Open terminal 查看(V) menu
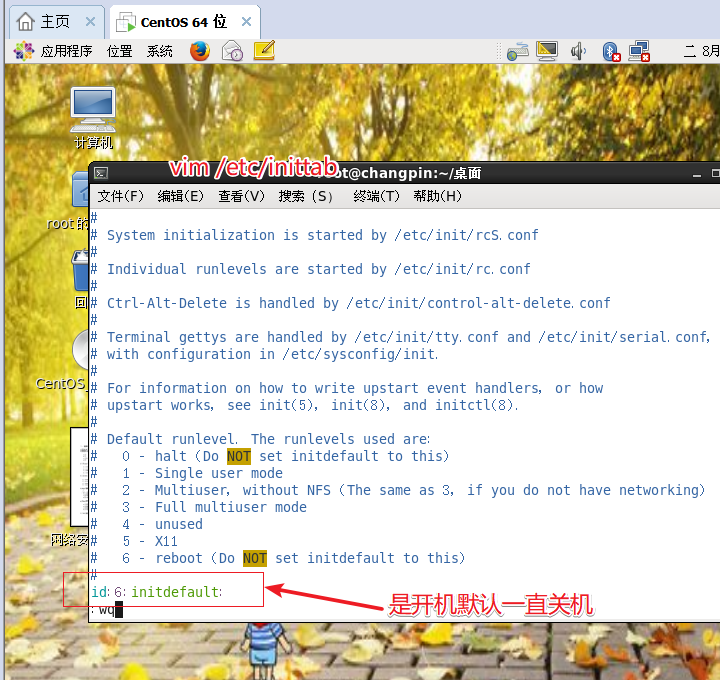720x680 pixels. pyautogui.click(x=242, y=197)
